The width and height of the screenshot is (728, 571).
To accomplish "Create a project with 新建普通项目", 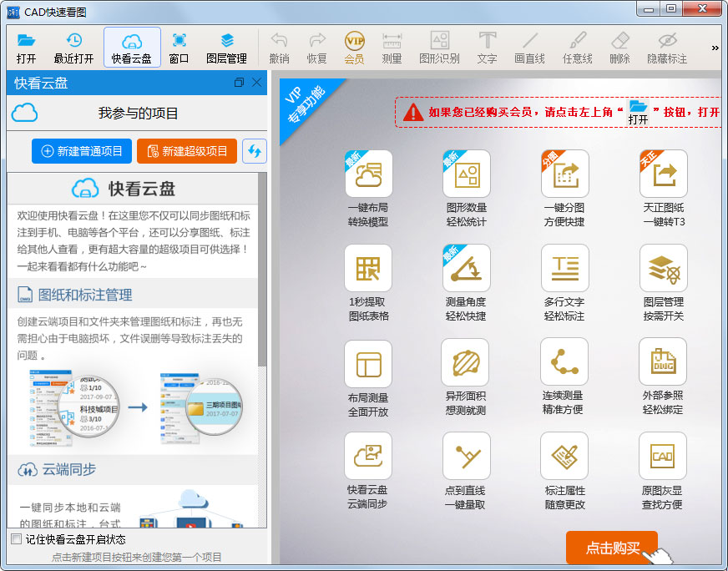I will click(x=82, y=151).
